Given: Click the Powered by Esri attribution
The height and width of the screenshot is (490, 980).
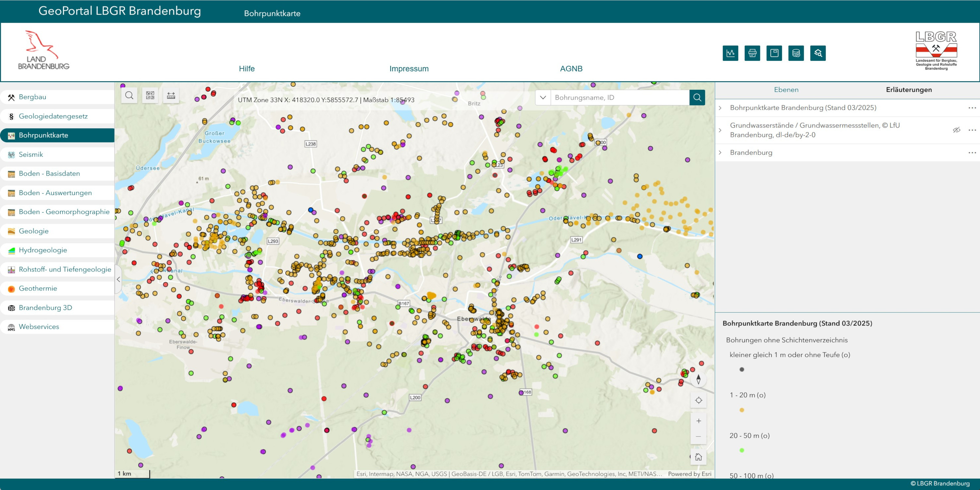Looking at the screenshot, I should (689, 474).
